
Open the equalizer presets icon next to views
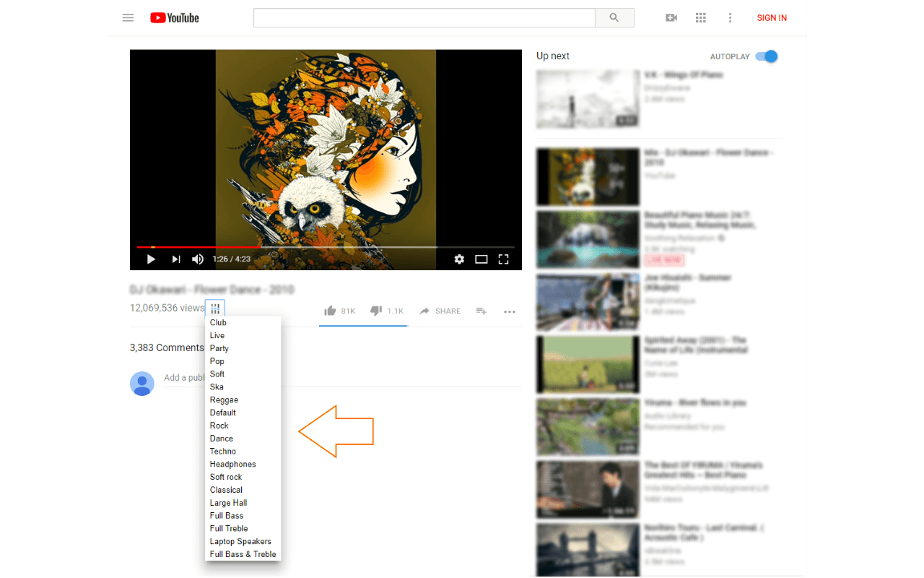coord(215,309)
